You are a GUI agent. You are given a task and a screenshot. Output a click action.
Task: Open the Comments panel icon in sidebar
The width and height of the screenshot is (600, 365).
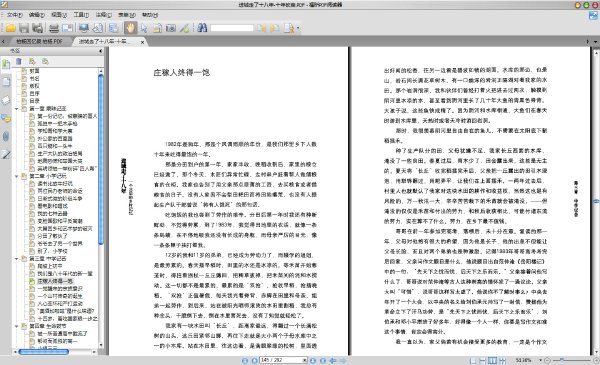click(6, 118)
